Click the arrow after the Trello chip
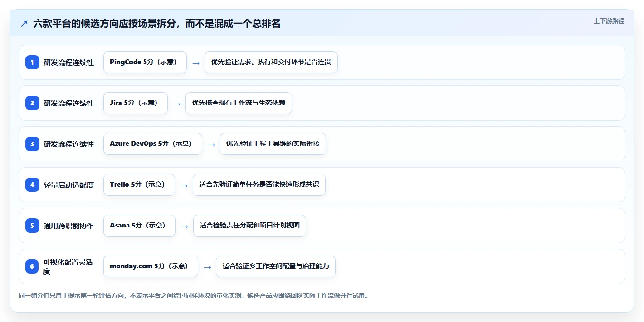 (184, 185)
